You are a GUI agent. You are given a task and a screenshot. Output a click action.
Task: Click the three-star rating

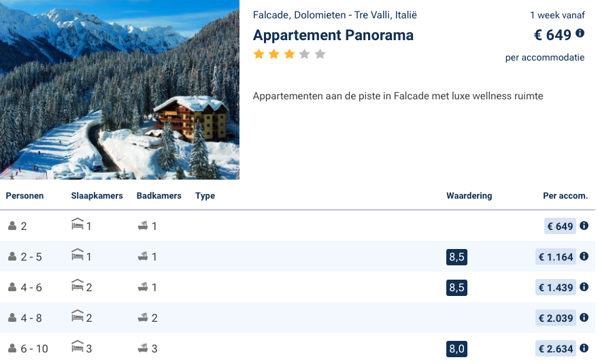289,54
